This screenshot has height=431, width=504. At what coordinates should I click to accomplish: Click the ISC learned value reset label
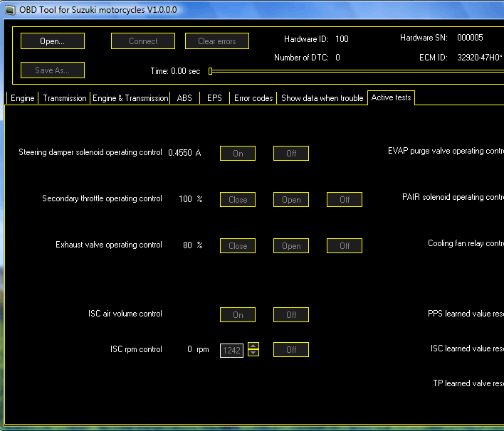(467, 348)
